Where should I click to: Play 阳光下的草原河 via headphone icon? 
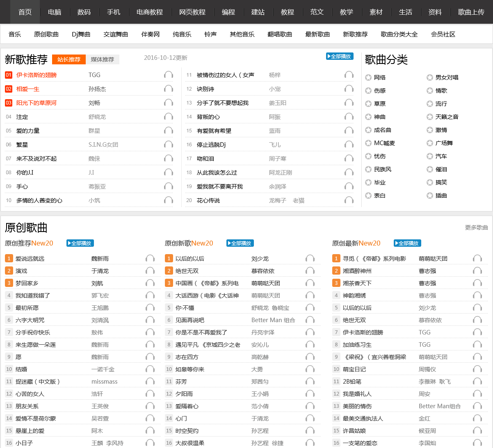click(169, 102)
